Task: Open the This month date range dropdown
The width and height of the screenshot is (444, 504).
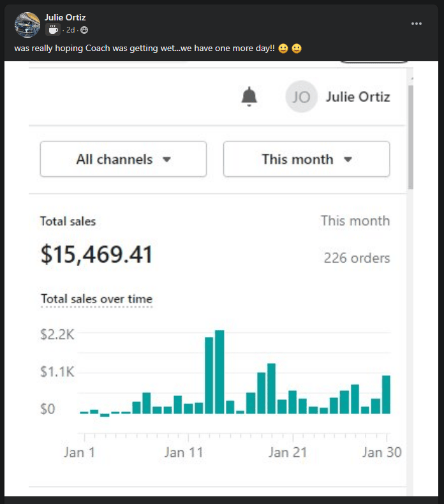Action: (306, 159)
